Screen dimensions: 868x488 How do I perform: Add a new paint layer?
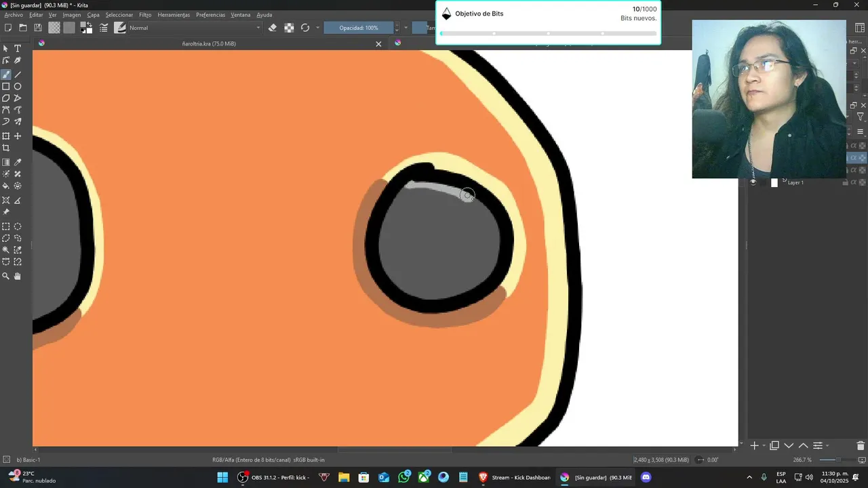point(754,446)
